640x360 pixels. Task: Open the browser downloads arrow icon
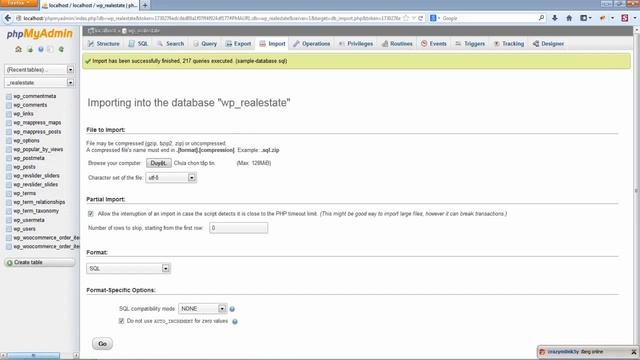[554, 18]
